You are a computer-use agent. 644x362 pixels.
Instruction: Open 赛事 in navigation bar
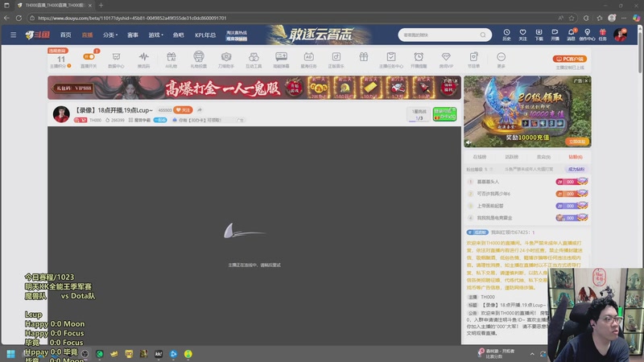(133, 35)
